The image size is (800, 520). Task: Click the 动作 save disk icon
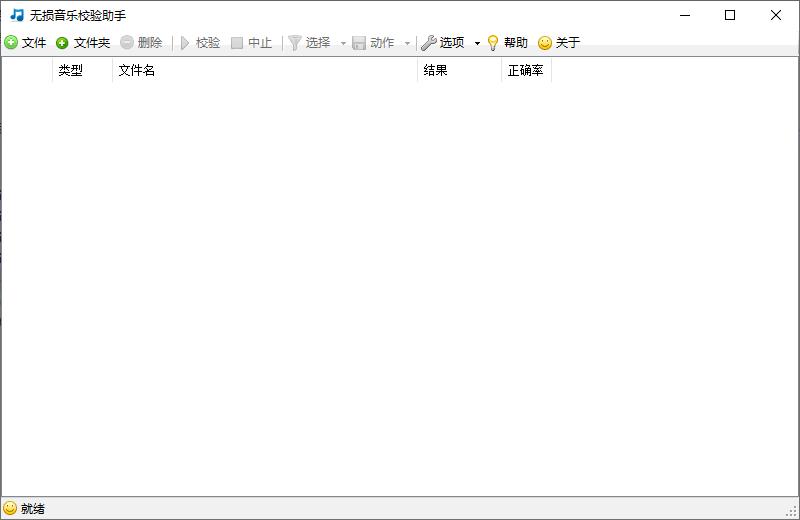tap(359, 43)
